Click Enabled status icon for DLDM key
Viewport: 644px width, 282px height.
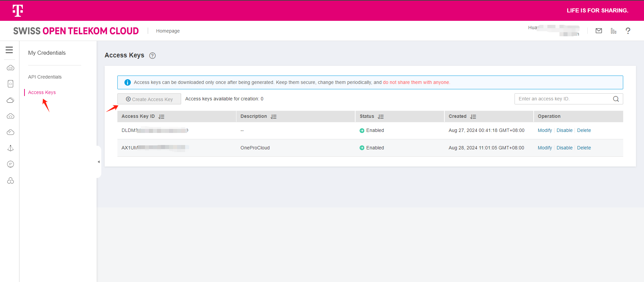tap(362, 131)
